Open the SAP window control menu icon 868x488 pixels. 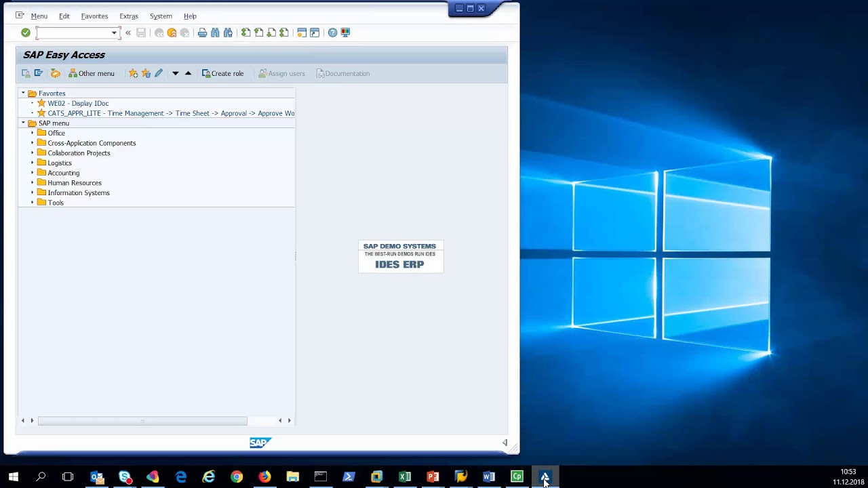click(x=20, y=16)
